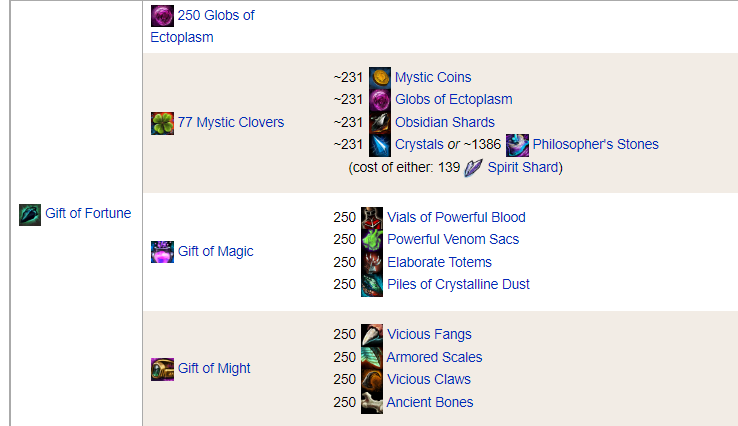
Task: Click the Obsidian Shards icon
Action: click(380, 122)
